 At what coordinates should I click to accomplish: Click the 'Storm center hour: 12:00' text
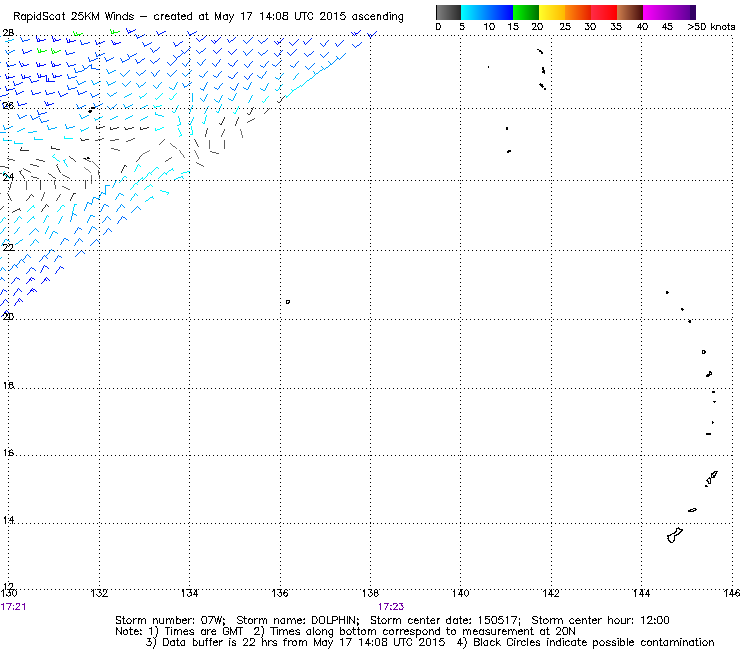[600, 620]
